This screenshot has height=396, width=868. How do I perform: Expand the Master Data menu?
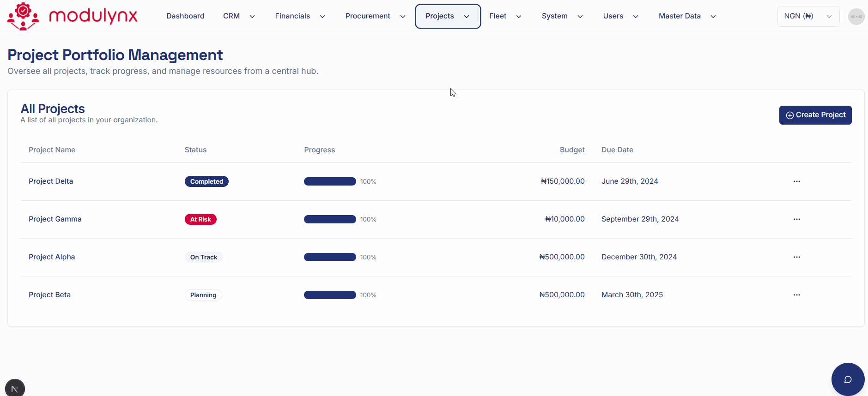point(687,16)
